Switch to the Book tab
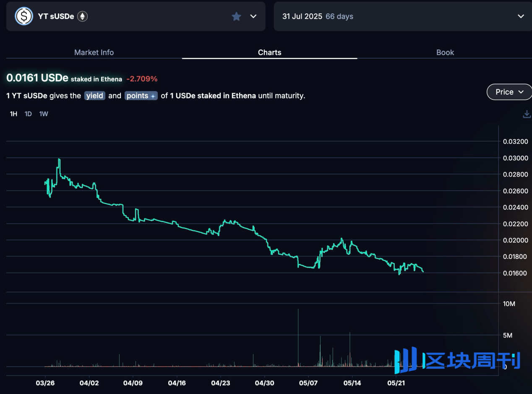The width and height of the screenshot is (532, 394). point(445,52)
